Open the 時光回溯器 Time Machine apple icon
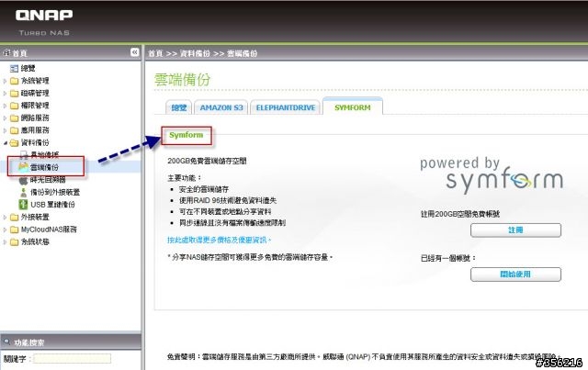Screen dimensions: 588x370 [24, 180]
